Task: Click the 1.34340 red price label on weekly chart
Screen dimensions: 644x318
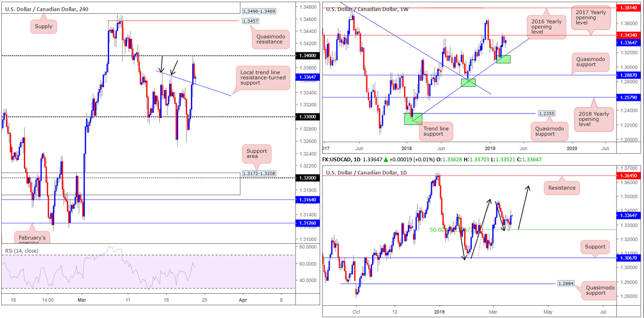Action: [628, 35]
